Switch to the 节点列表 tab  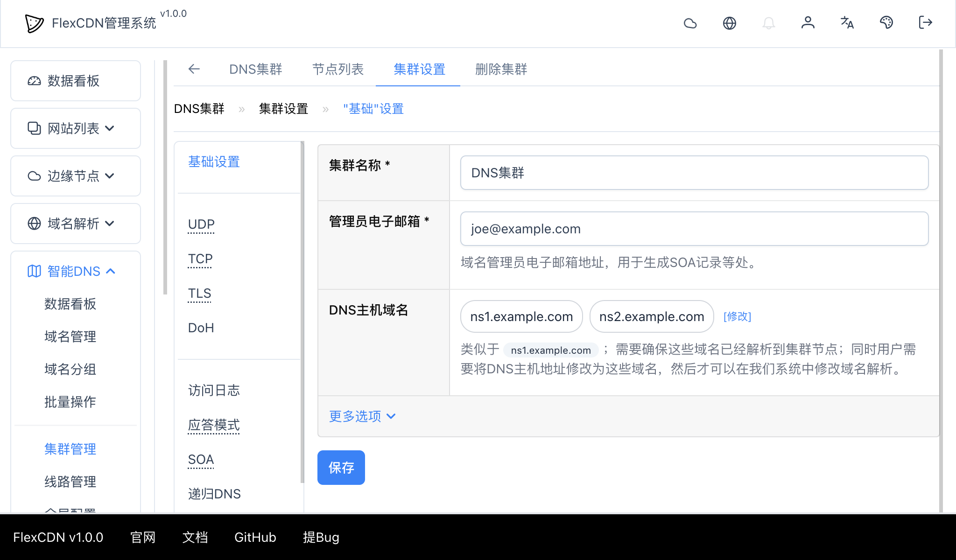coord(338,70)
